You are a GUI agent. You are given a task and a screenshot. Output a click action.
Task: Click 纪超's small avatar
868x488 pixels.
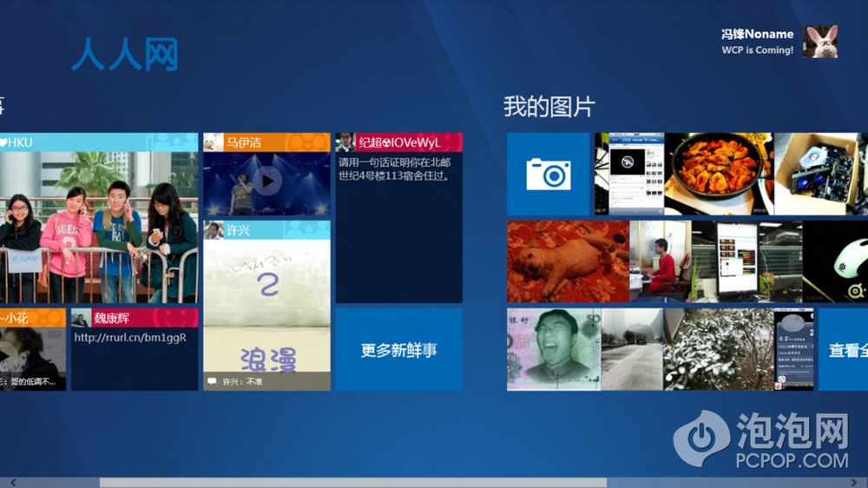[x=345, y=142]
